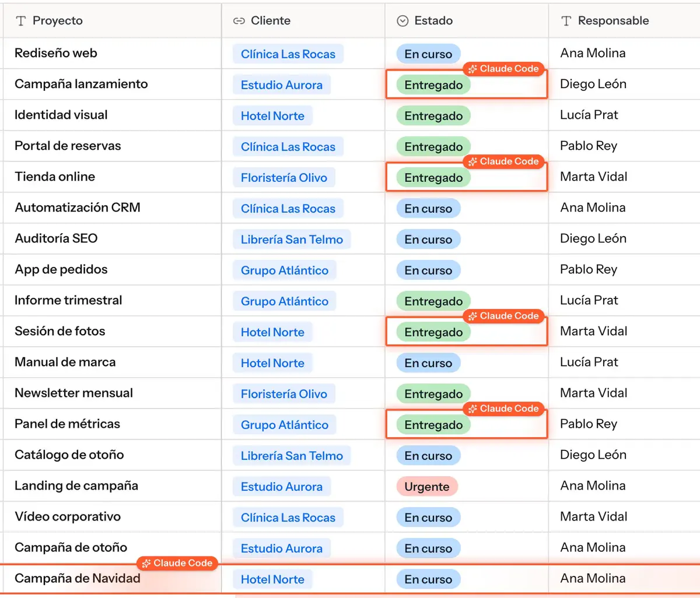Viewport: 700px width, 598px height.
Task: Open Estudio Aurora client in Campaña de otoño row
Action: tap(282, 548)
